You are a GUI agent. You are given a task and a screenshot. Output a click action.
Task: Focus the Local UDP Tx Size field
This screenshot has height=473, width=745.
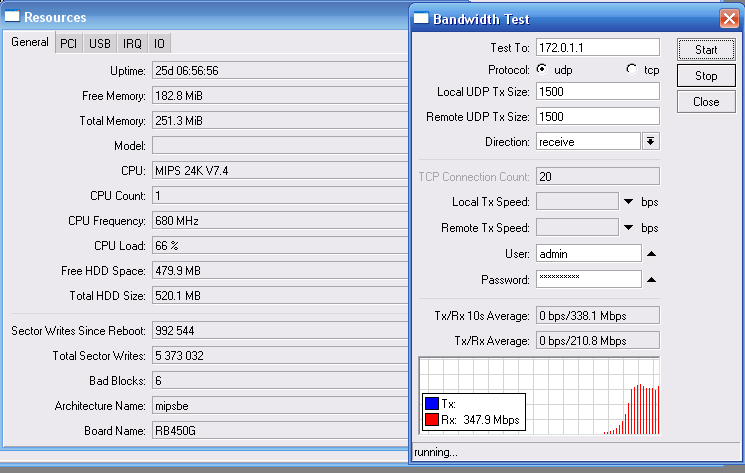pos(597,92)
